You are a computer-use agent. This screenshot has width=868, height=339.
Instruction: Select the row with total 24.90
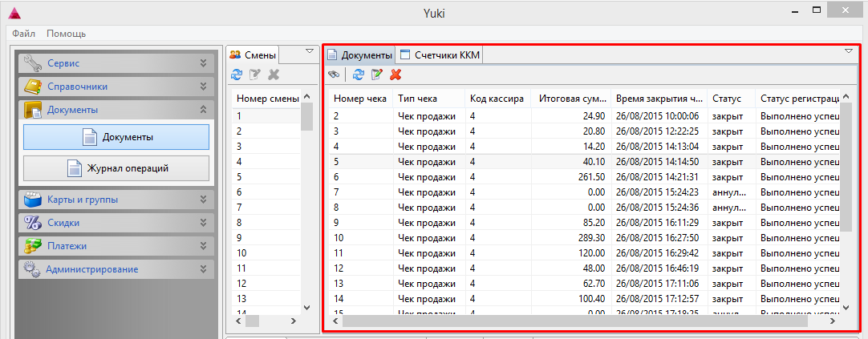[585, 116]
